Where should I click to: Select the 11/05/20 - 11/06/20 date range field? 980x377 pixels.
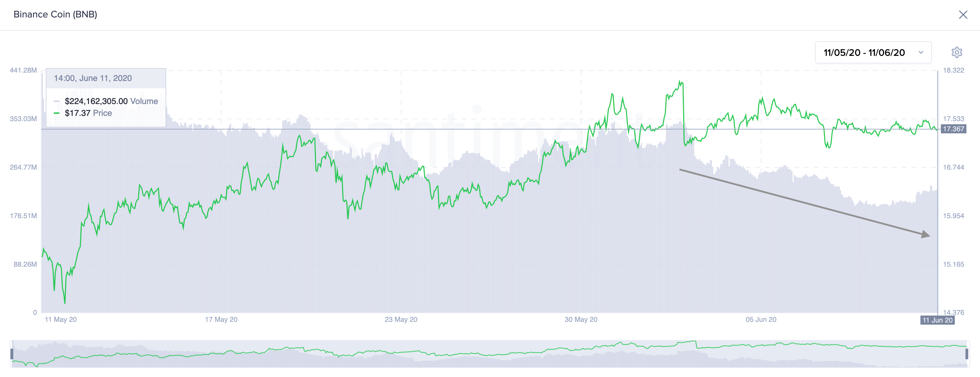coord(864,52)
